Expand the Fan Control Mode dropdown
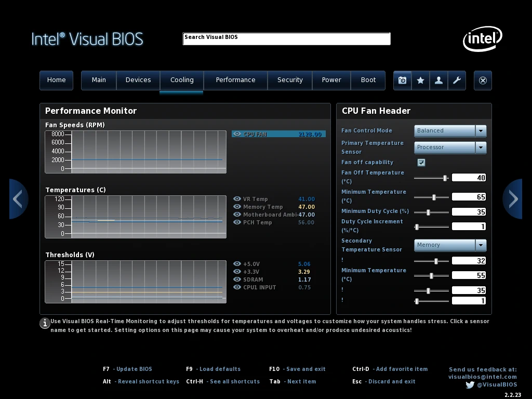This screenshot has width=532, height=399. point(481,131)
